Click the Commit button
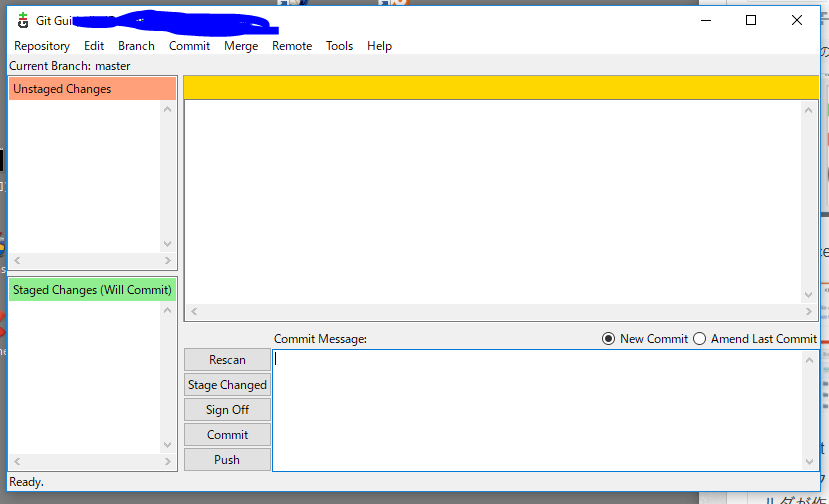 click(227, 434)
